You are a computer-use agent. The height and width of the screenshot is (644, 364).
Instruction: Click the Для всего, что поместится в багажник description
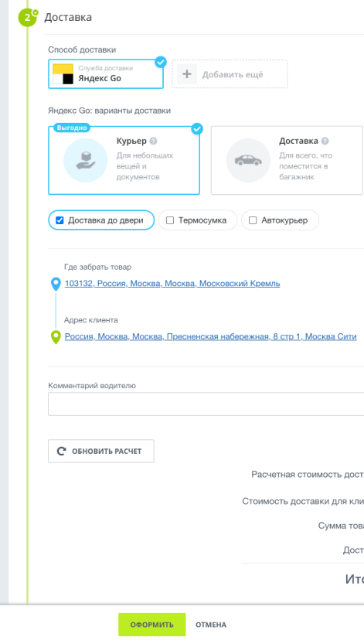[306, 166]
